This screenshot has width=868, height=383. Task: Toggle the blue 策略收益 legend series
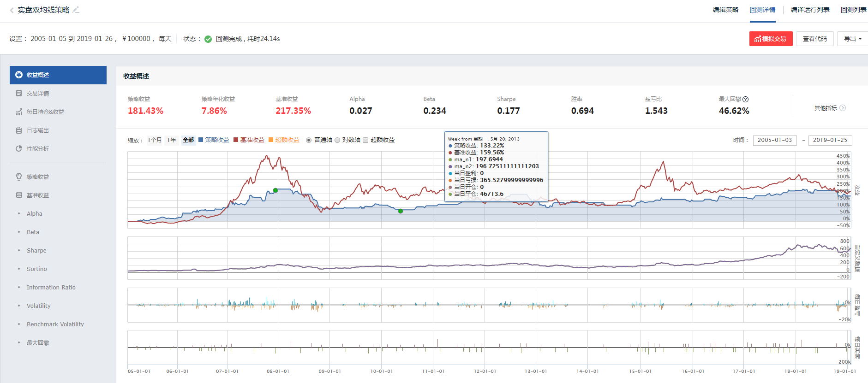coord(214,140)
